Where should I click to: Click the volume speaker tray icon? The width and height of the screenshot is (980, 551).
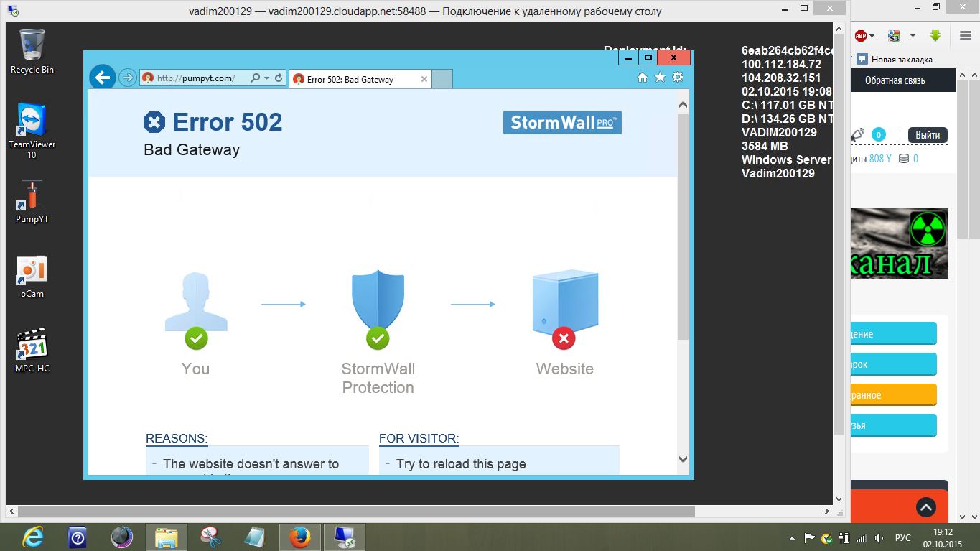click(879, 537)
